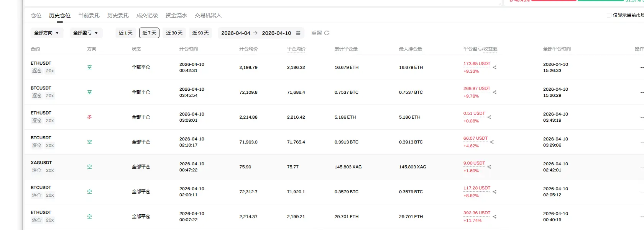Select the 历史仓位 tab

pyautogui.click(x=60, y=15)
